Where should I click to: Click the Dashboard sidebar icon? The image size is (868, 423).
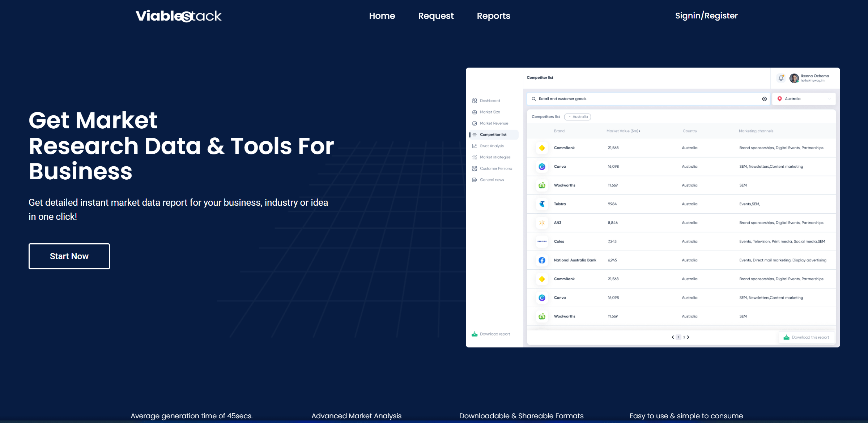(x=475, y=101)
